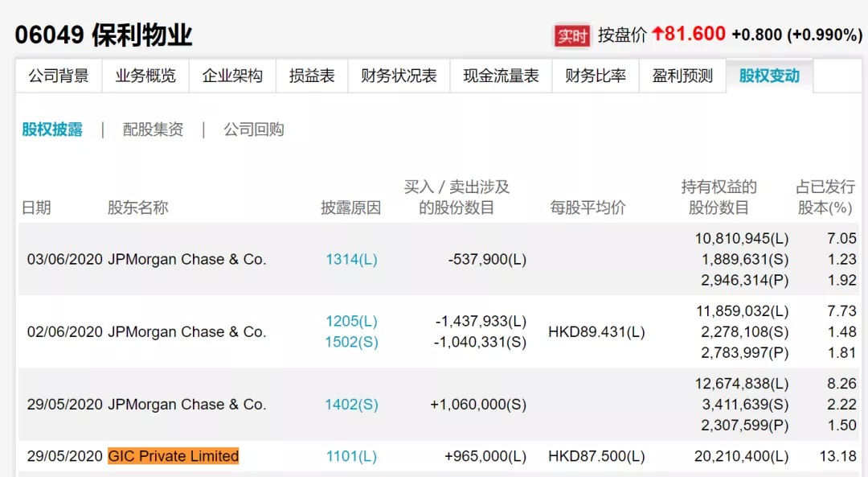This screenshot has height=477, width=868.
Task: Click the 20,210,400(L) holding value
Action: point(742,456)
